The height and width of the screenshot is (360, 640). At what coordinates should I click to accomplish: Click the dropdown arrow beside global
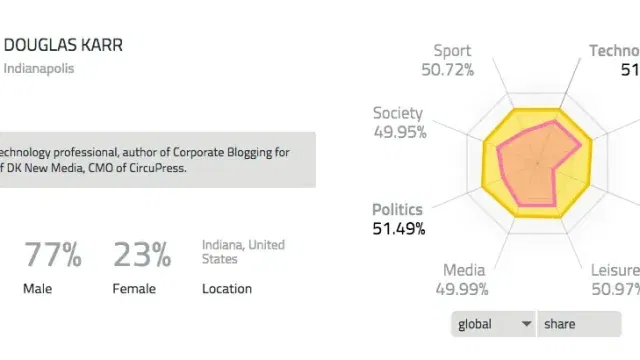[527, 324]
